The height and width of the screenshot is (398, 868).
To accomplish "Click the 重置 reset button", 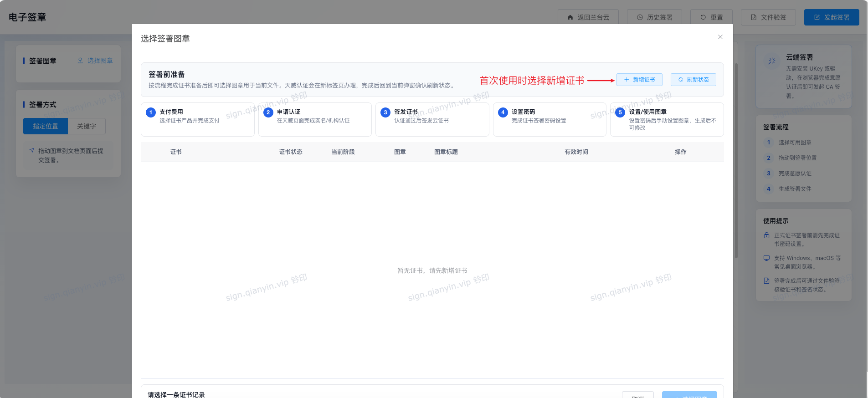I will [711, 17].
